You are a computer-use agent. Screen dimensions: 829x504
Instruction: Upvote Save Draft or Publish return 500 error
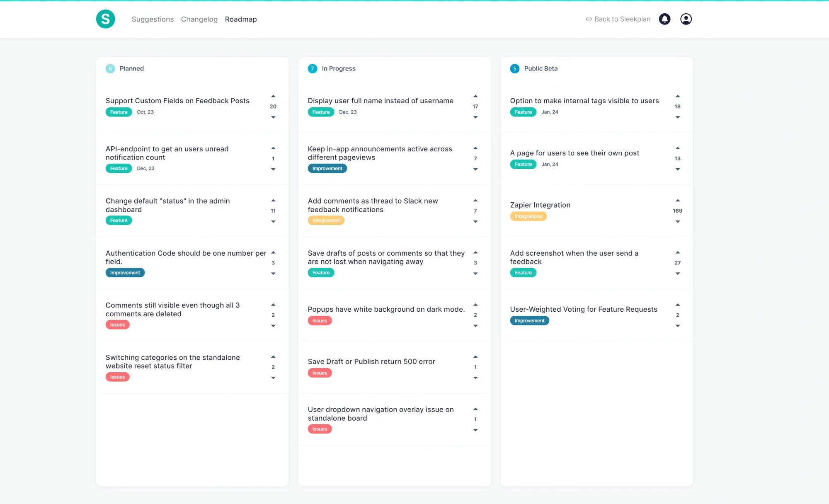475,357
